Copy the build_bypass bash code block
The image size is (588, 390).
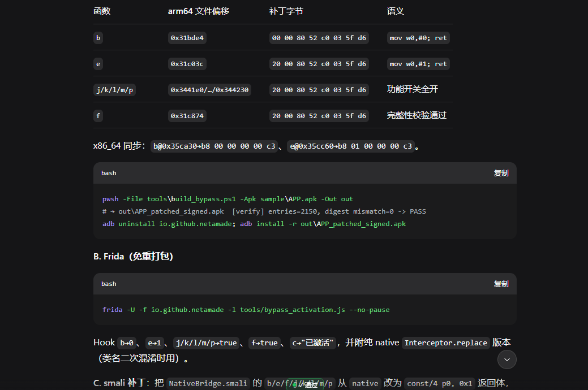coord(501,173)
